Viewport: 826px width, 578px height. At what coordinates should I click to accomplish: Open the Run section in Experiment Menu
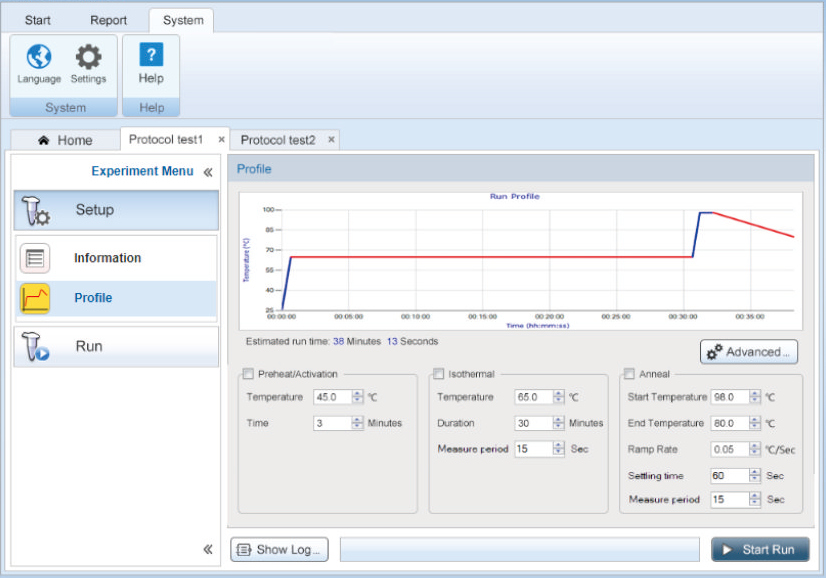(116, 347)
